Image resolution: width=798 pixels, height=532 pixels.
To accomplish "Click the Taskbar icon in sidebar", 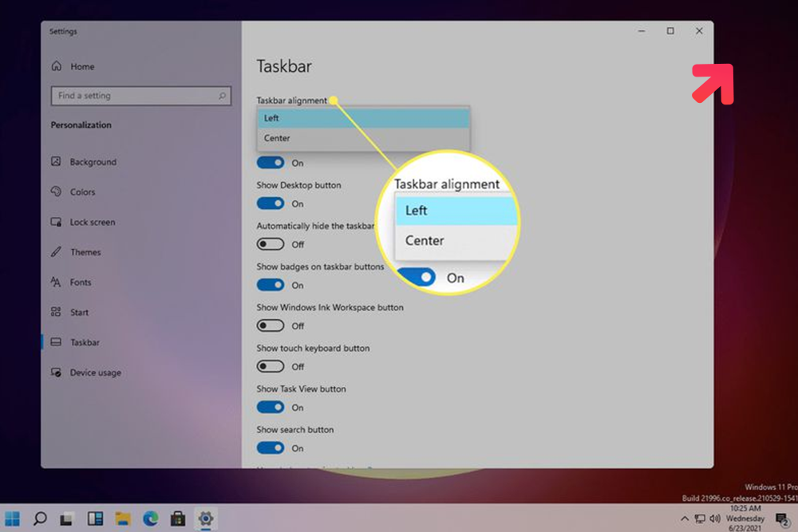I will [x=56, y=342].
